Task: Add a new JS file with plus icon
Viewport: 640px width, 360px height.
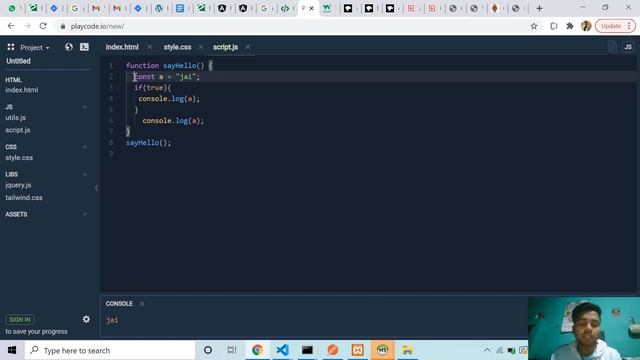Action: pyautogui.click(x=85, y=107)
